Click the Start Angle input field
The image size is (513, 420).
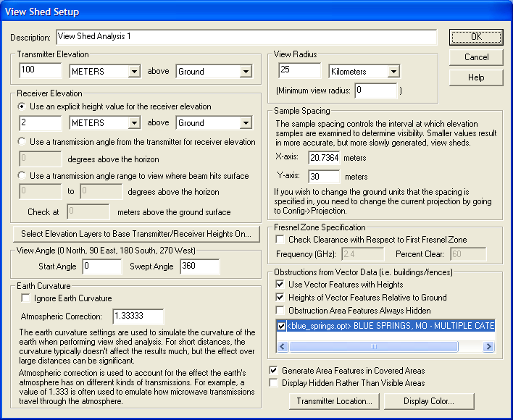(101, 266)
